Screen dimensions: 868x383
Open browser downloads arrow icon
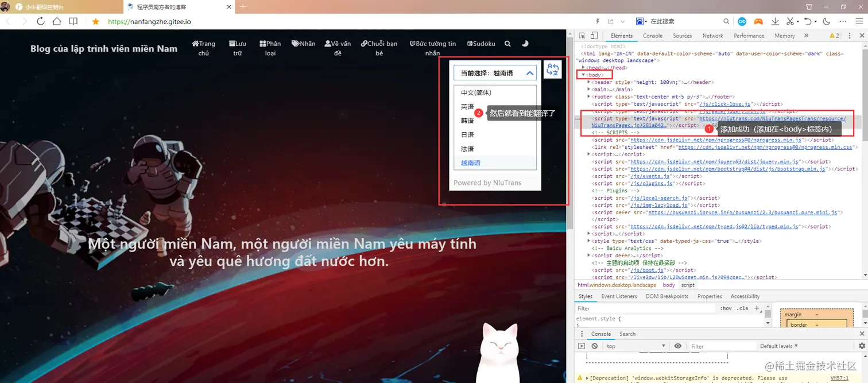(775, 21)
